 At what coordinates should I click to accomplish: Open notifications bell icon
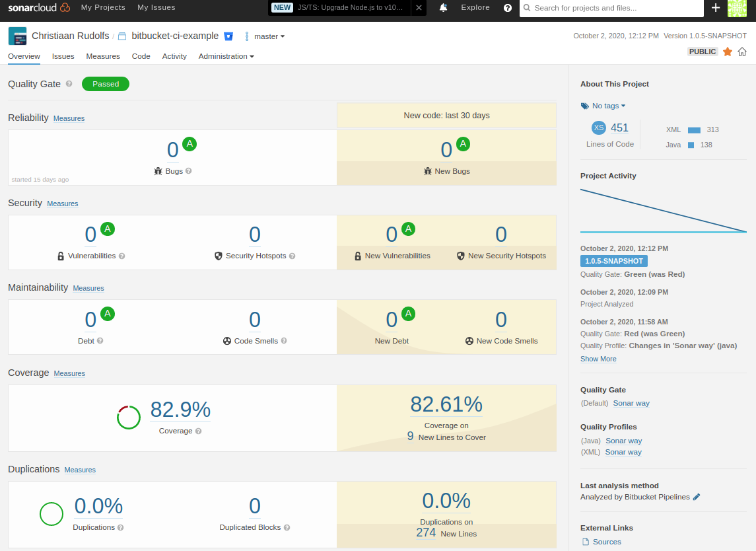(x=443, y=8)
